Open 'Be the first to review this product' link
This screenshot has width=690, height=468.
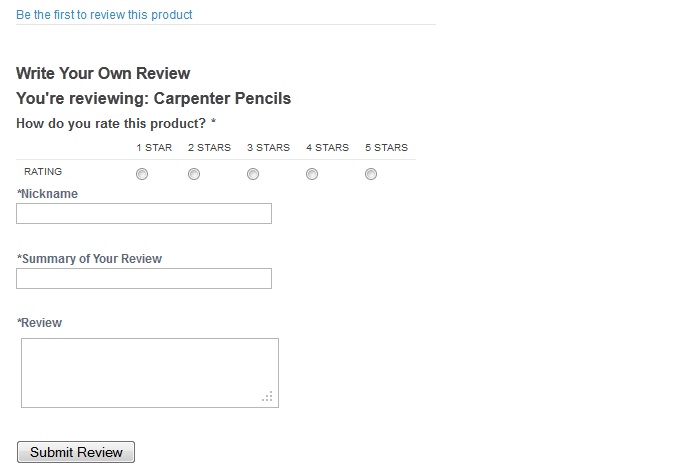coord(104,15)
